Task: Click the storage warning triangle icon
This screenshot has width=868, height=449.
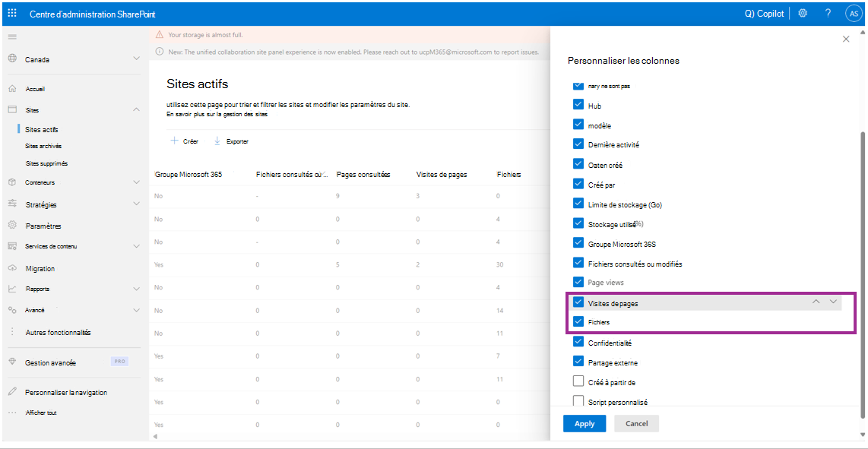Action: click(x=160, y=34)
